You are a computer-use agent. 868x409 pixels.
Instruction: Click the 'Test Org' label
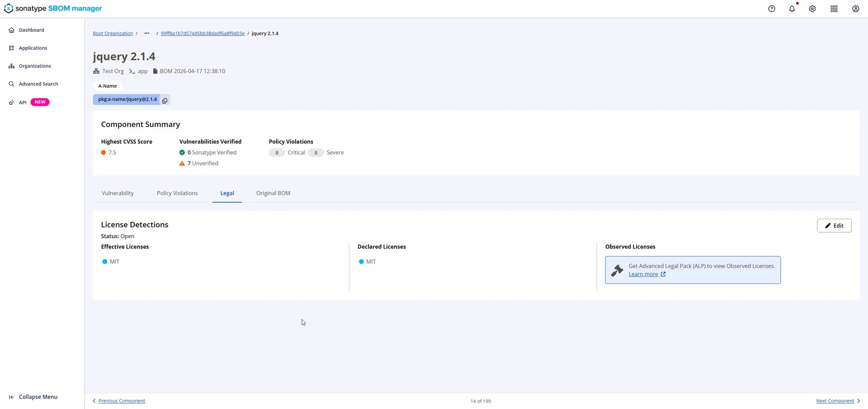click(113, 71)
